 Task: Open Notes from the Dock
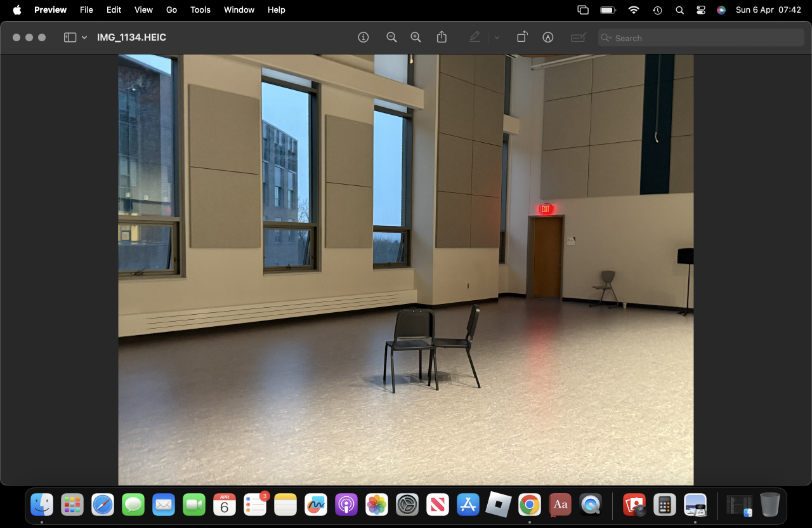(285, 505)
